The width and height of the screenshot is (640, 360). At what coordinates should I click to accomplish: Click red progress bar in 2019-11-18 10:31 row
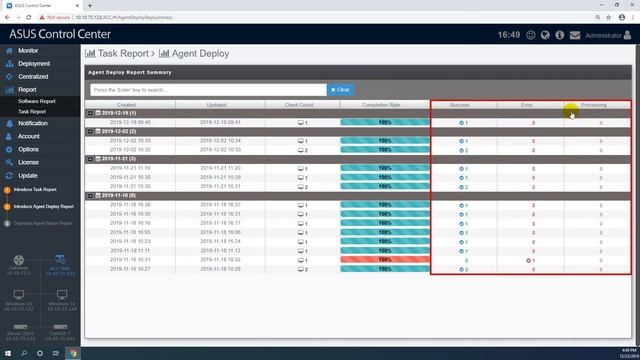385,260
